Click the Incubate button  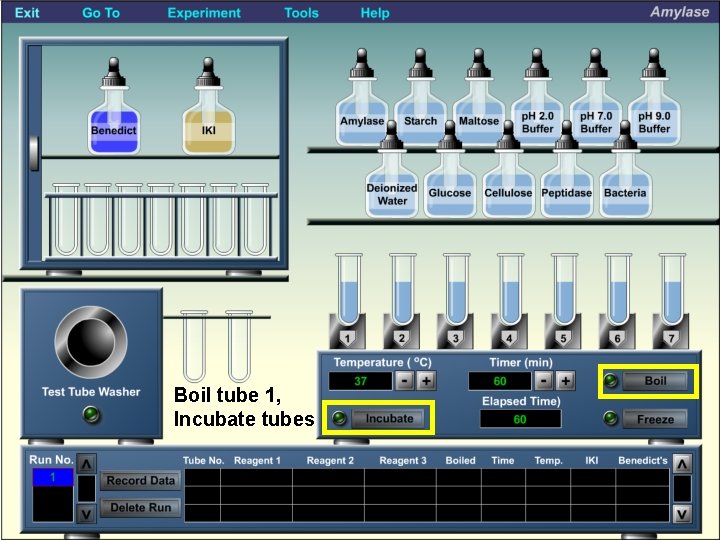(x=388, y=418)
